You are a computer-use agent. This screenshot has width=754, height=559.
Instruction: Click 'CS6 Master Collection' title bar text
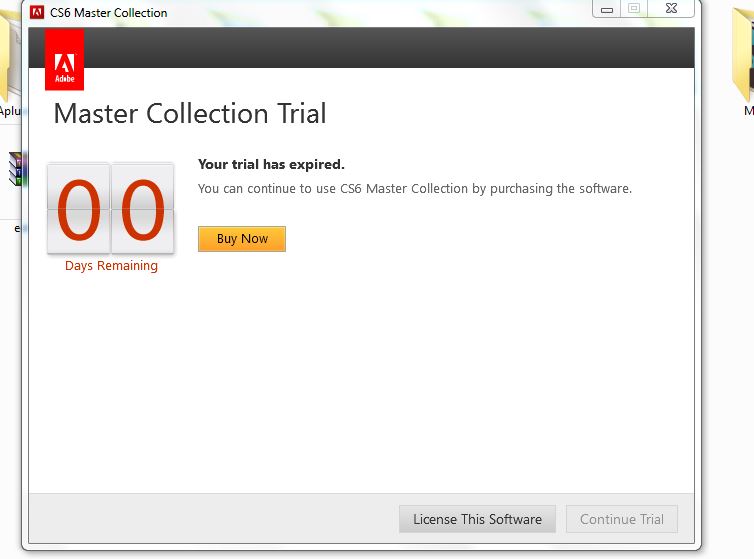109,13
